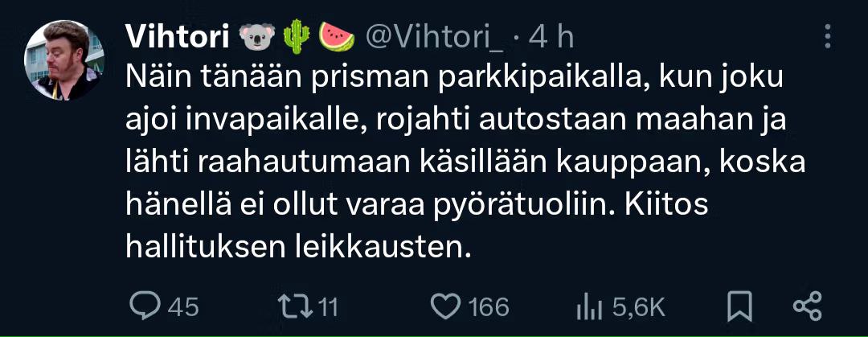The width and height of the screenshot is (868, 337).
Task: Click the cactus emoji in the name
Action: 297,38
